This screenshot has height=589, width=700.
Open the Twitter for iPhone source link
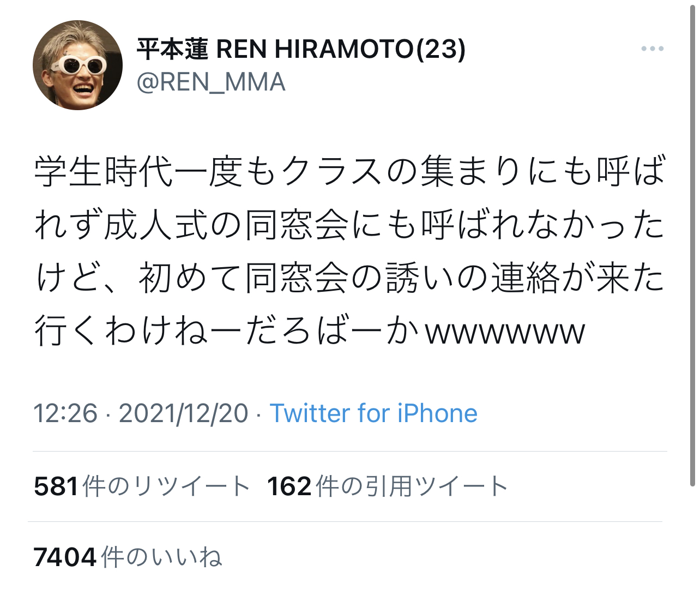pos(373,413)
